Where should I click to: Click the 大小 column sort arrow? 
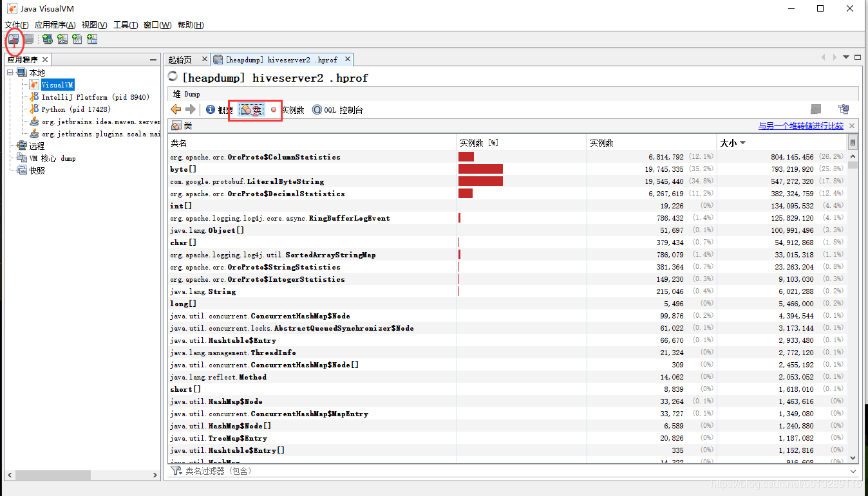742,143
